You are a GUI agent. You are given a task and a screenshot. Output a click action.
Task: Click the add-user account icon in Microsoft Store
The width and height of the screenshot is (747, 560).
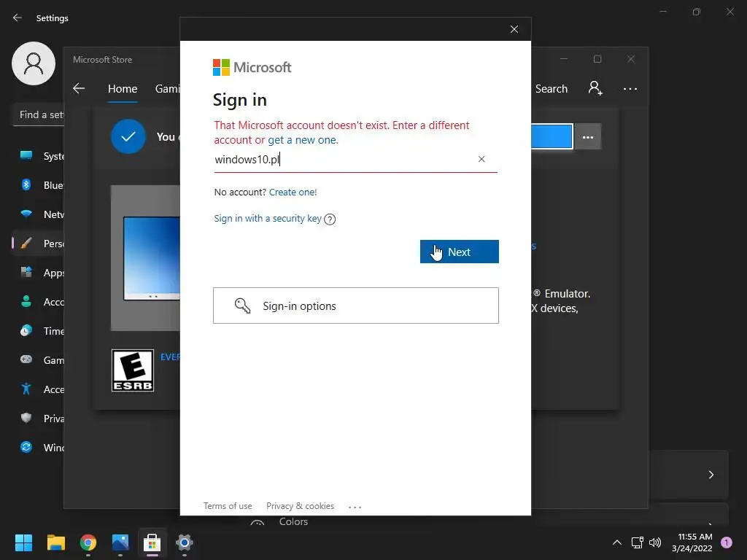[595, 88]
